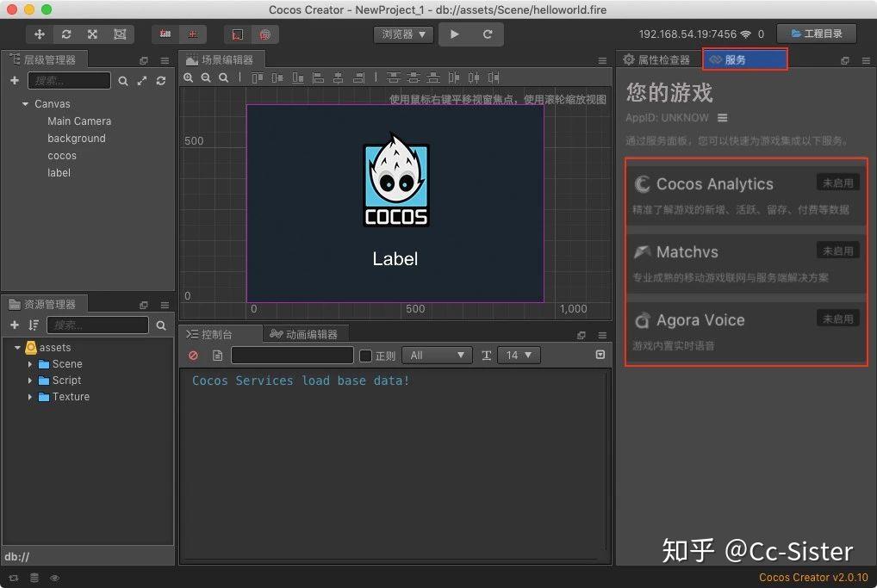Select the Scale tool in the toolbar
Viewport: 877px width, 588px height.
[x=92, y=34]
